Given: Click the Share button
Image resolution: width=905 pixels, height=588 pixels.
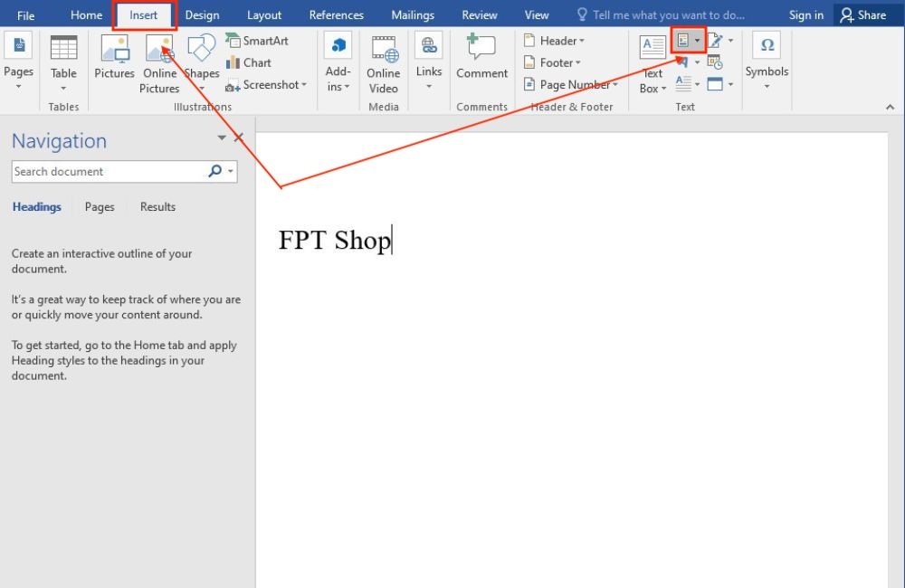Looking at the screenshot, I should [x=862, y=15].
